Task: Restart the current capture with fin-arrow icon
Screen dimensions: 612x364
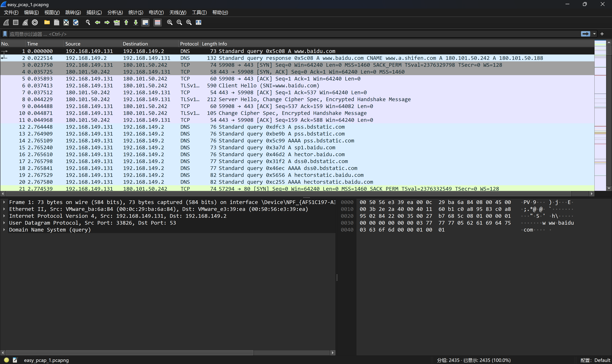Action: (x=25, y=23)
